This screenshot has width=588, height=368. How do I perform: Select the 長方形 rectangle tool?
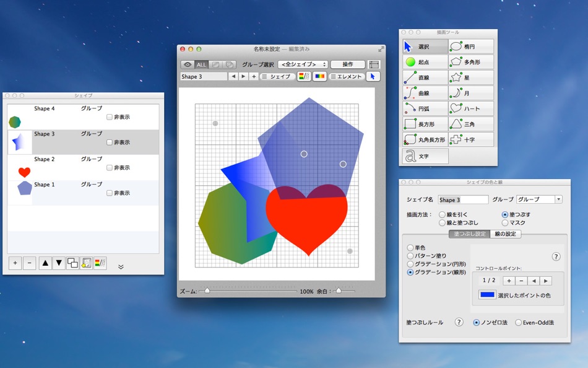(425, 124)
